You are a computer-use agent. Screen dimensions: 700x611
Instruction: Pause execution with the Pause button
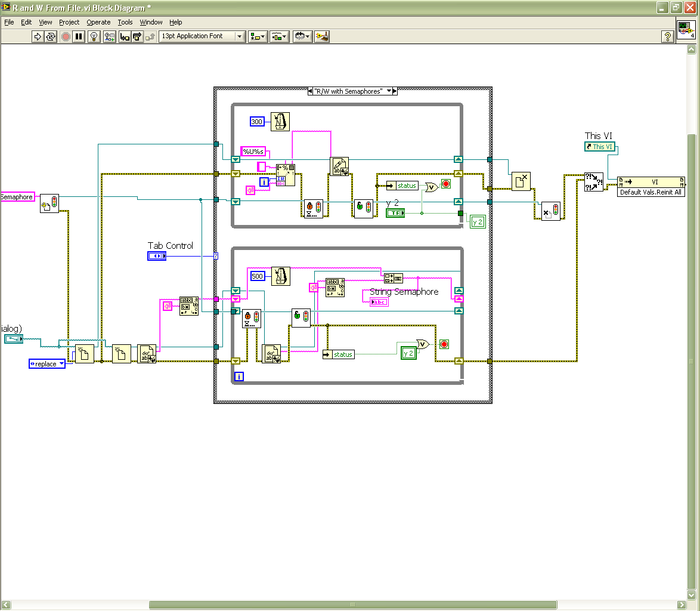(x=79, y=36)
